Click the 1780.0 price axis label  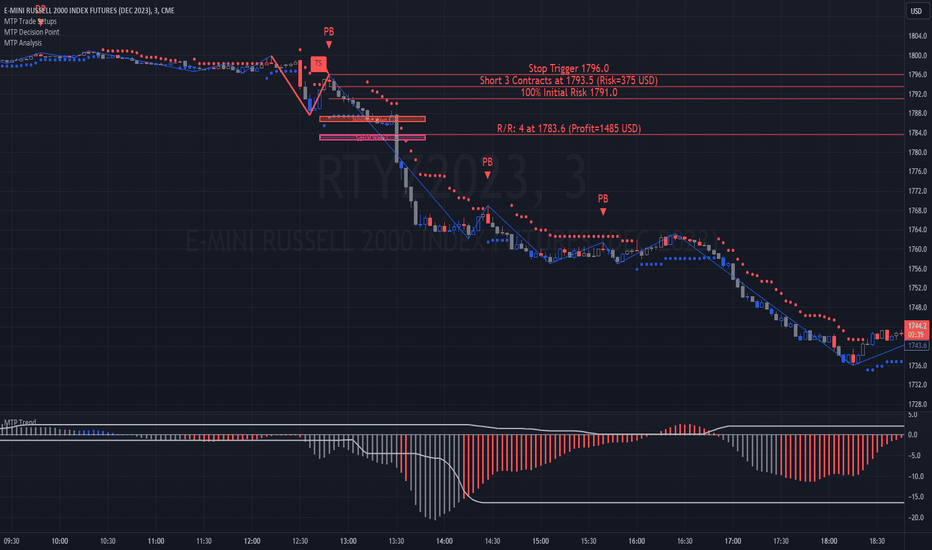[x=917, y=153]
